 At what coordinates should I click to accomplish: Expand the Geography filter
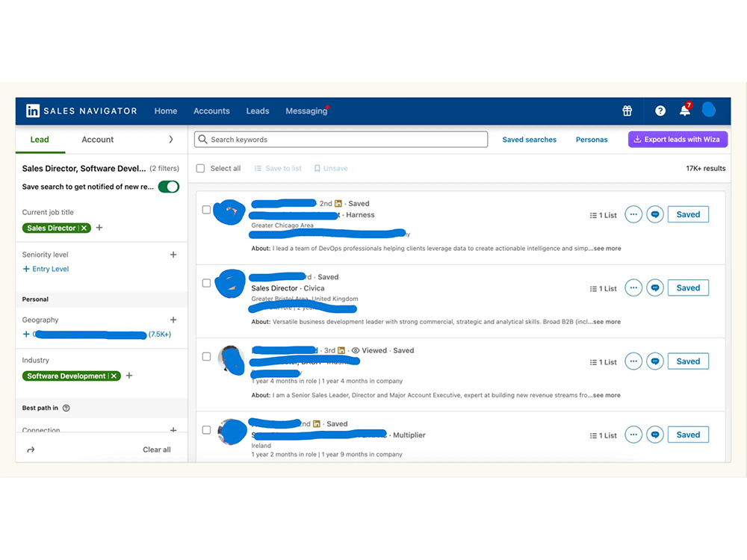173,320
